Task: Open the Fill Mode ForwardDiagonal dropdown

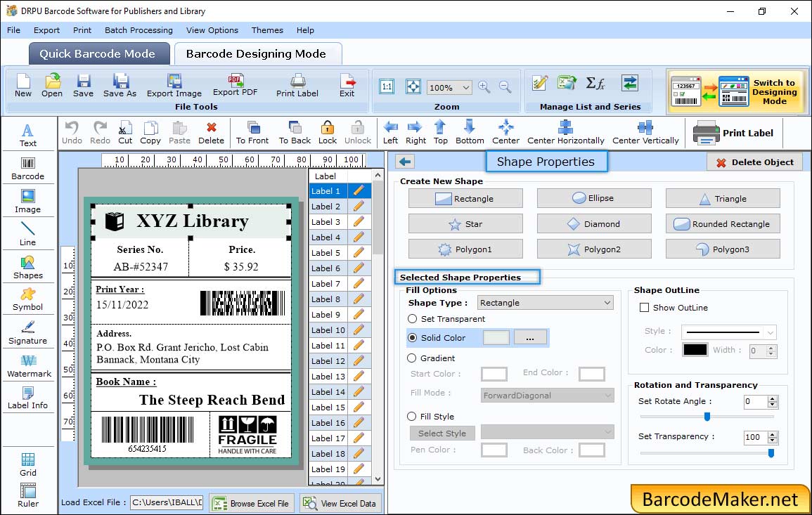Action: (548, 396)
